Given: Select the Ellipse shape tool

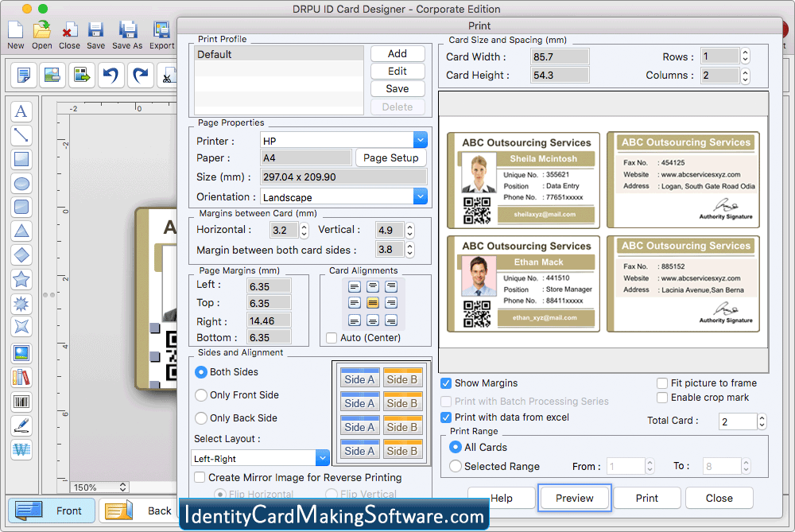Looking at the screenshot, I should (x=21, y=183).
